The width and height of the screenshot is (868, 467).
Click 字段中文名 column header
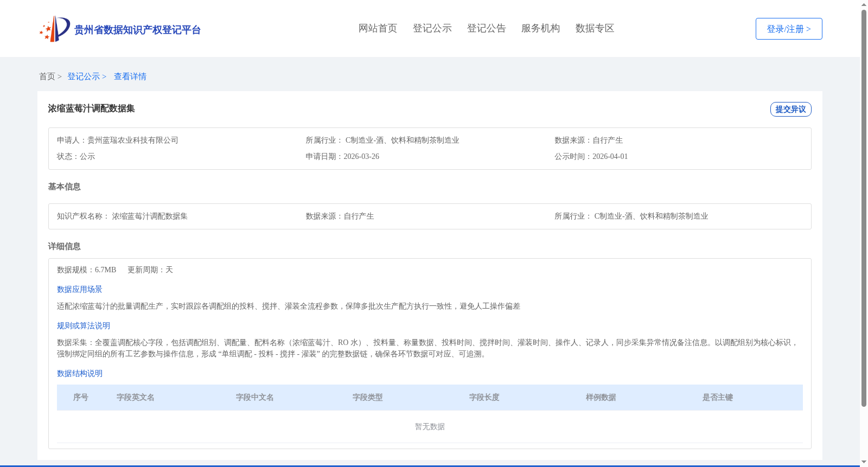255,398
